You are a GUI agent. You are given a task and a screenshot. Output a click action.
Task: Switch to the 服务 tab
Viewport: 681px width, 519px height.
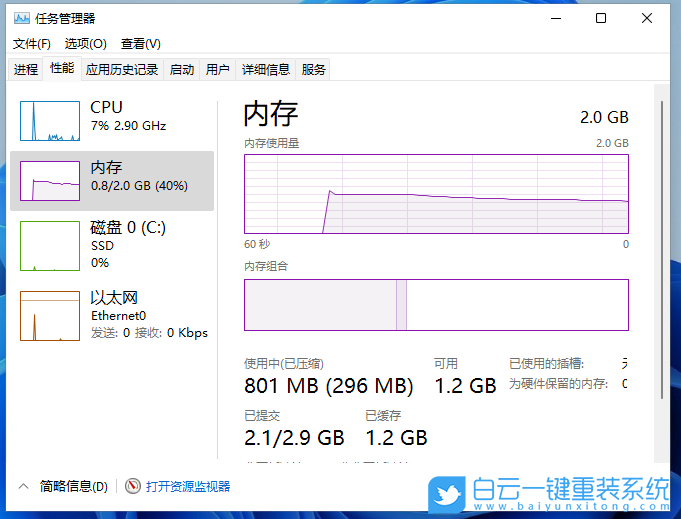(314, 69)
